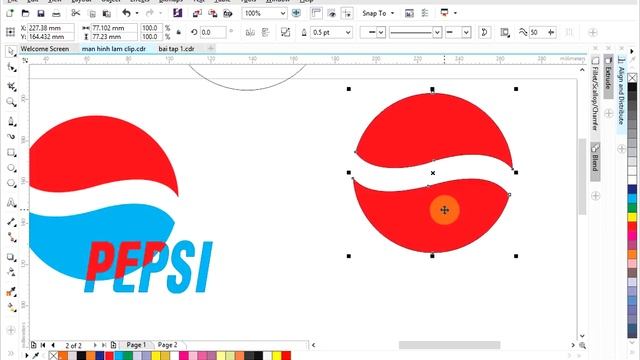The height and width of the screenshot is (360, 640).
Task: Click the rotation angle input field
Action: pyautogui.click(x=213, y=32)
